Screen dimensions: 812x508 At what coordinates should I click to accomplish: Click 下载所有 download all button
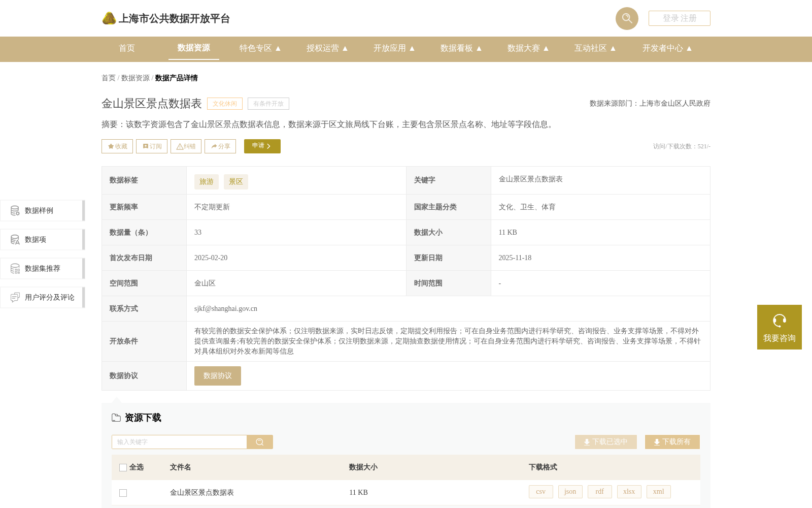672,442
